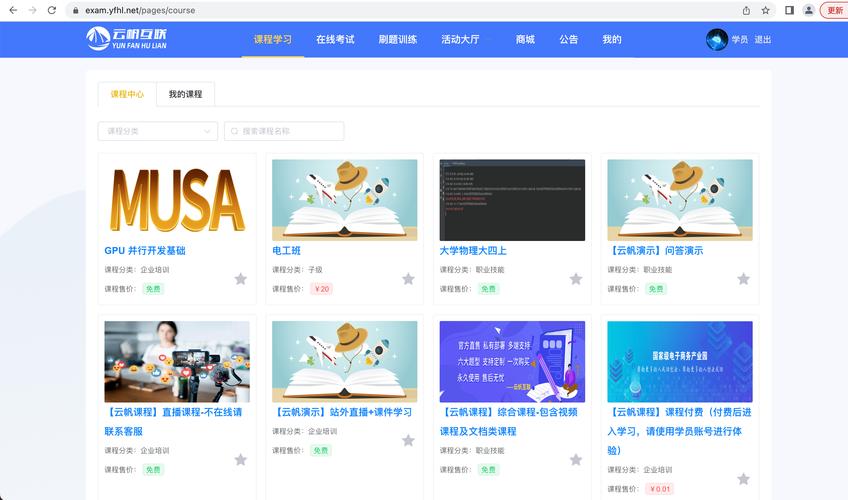The height and width of the screenshot is (500, 848).
Task: Open the 课程付费 course title
Action: pos(679,431)
